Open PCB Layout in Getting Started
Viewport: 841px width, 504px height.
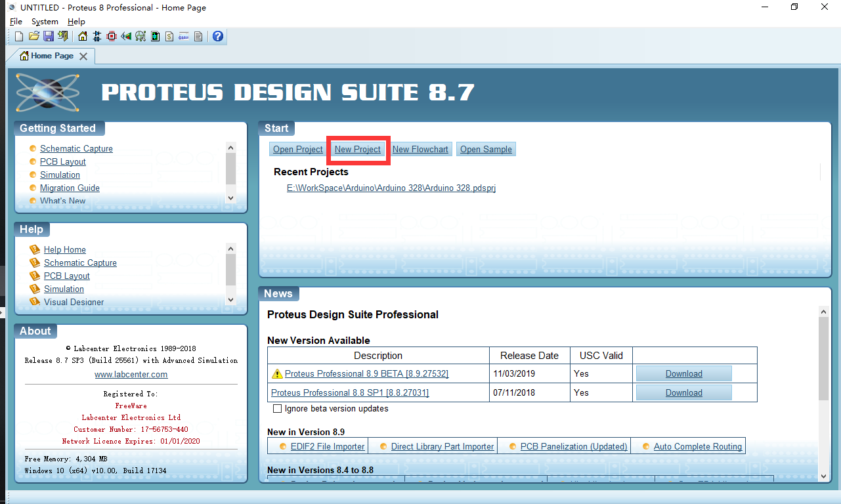point(63,161)
